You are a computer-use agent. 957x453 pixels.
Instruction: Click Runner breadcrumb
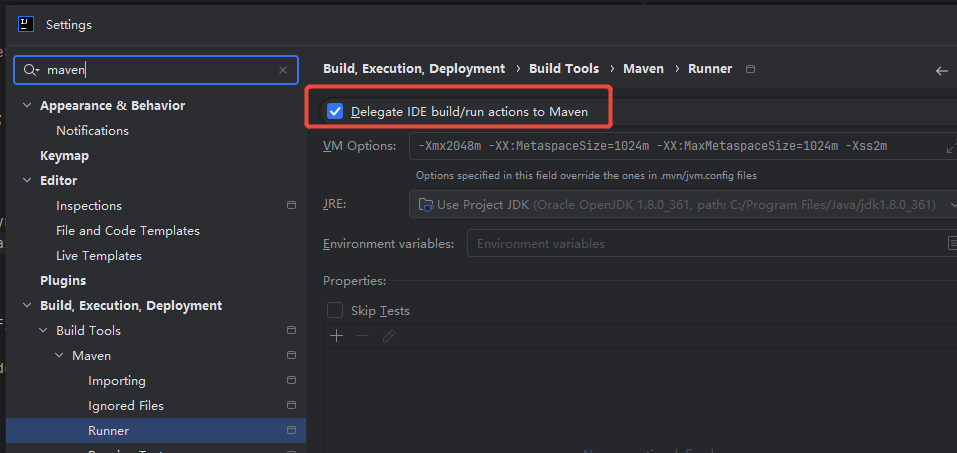(710, 69)
